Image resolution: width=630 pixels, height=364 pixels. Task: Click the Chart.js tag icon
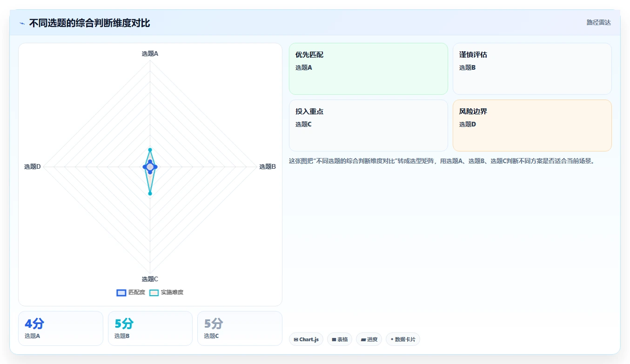(x=296, y=340)
